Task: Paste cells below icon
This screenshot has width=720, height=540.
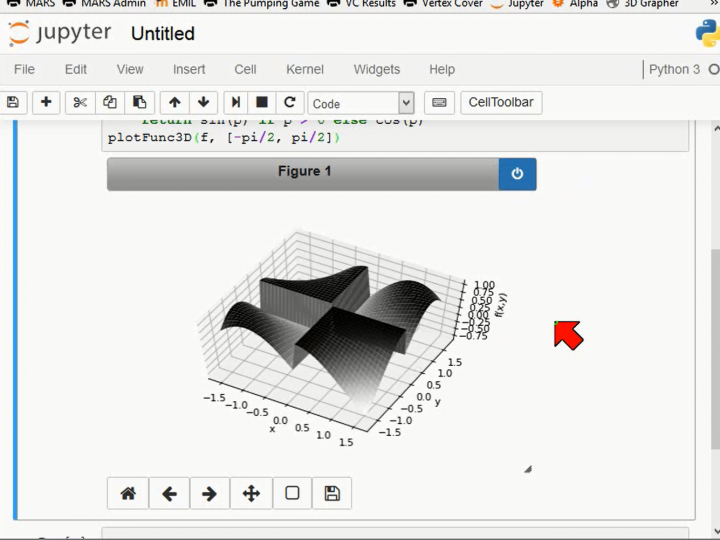Action: coord(139,102)
